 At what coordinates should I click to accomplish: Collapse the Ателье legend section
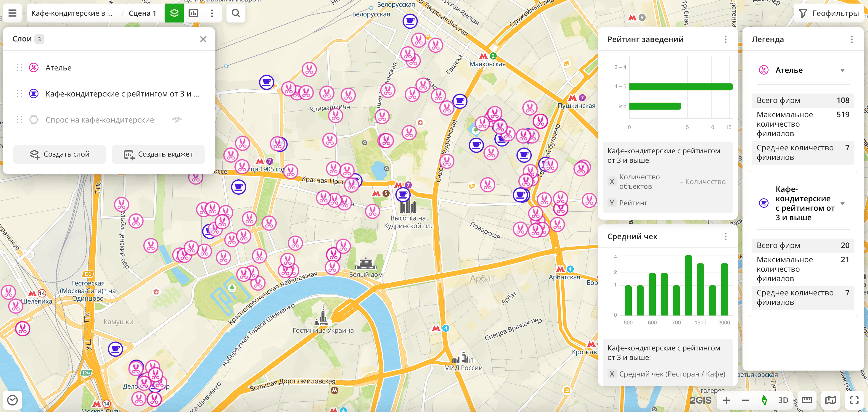point(842,70)
